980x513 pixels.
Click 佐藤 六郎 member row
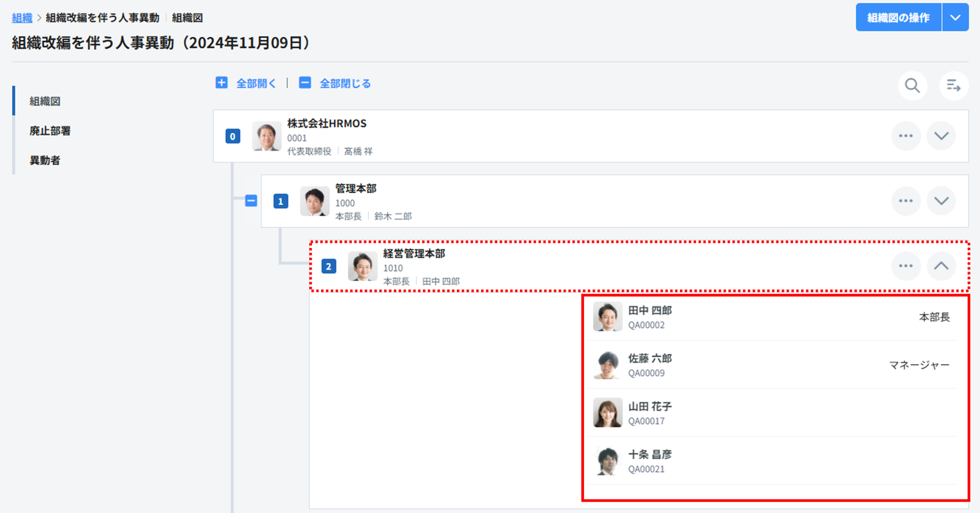click(770, 365)
